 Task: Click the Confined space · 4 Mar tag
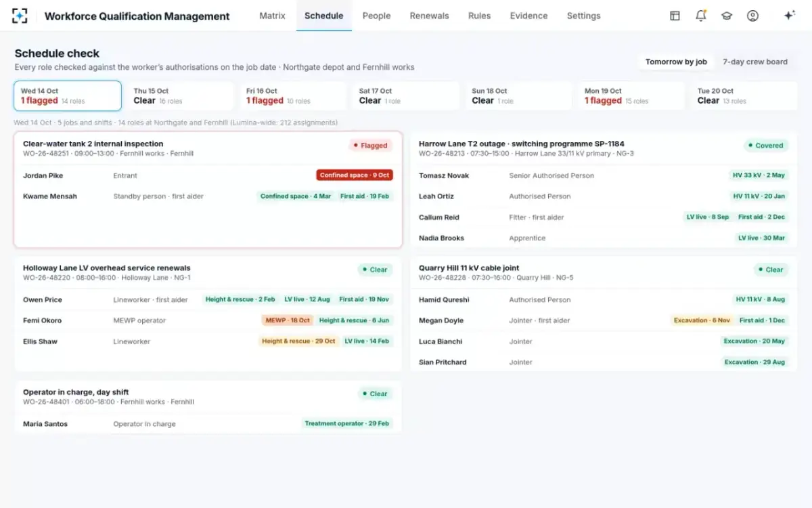(x=296, y=196)
